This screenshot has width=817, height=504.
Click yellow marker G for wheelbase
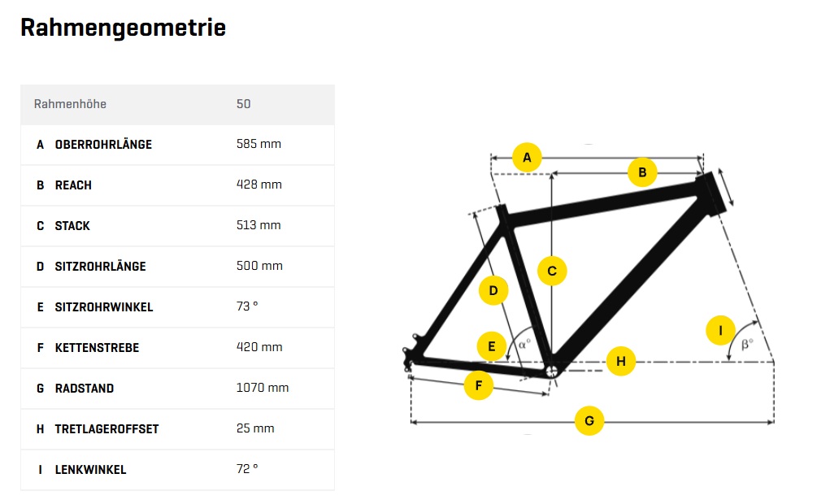pyautogui.click(x=589, y=421)
